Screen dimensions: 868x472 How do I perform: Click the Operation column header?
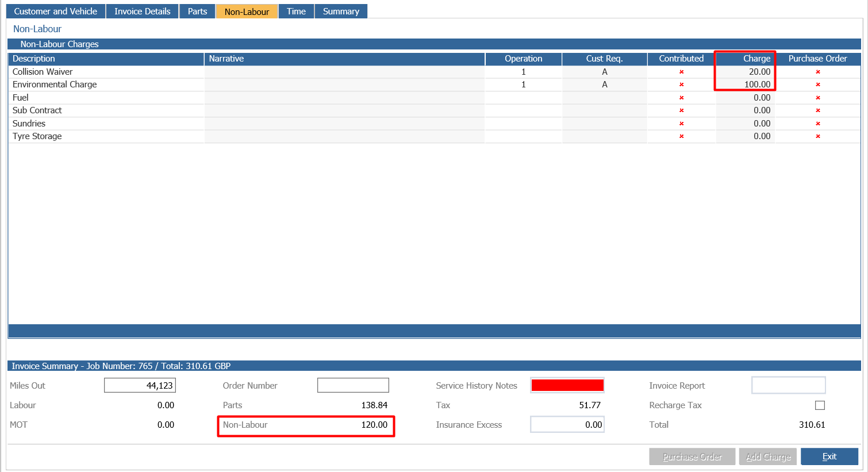pos(523,59)
